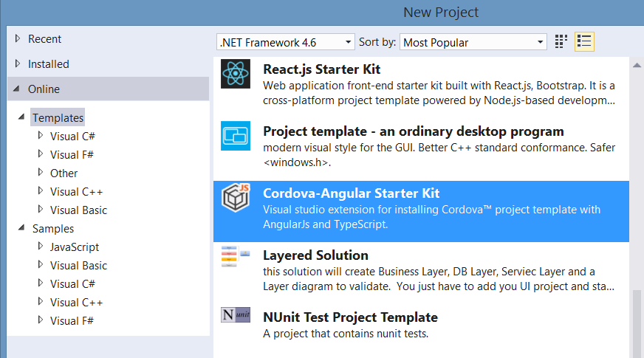
Task: Open the Sort by Most Popular dropdown
Action: (x=473, y=42)
